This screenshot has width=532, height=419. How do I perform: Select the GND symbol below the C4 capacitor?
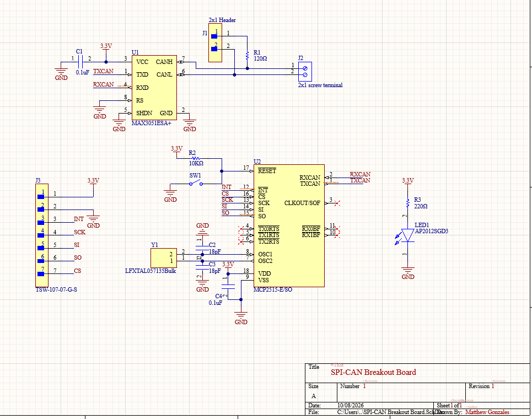point(241,319)
